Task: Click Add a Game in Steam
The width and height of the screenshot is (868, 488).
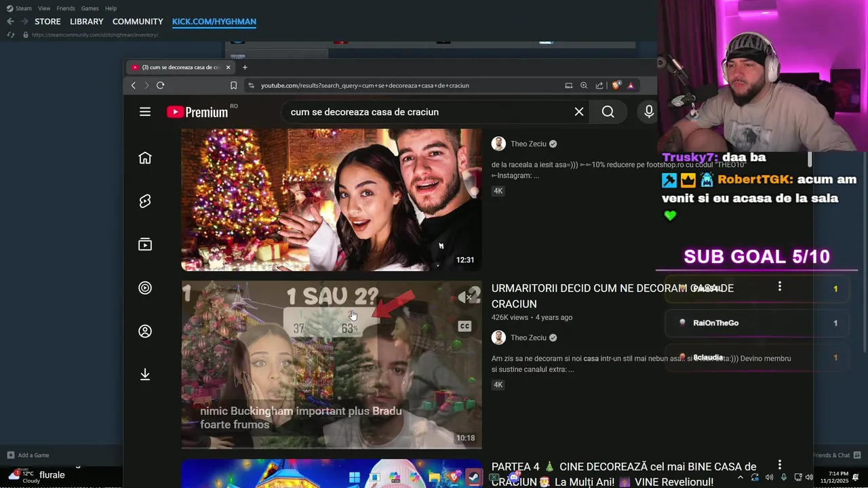Action: point(28,455)
